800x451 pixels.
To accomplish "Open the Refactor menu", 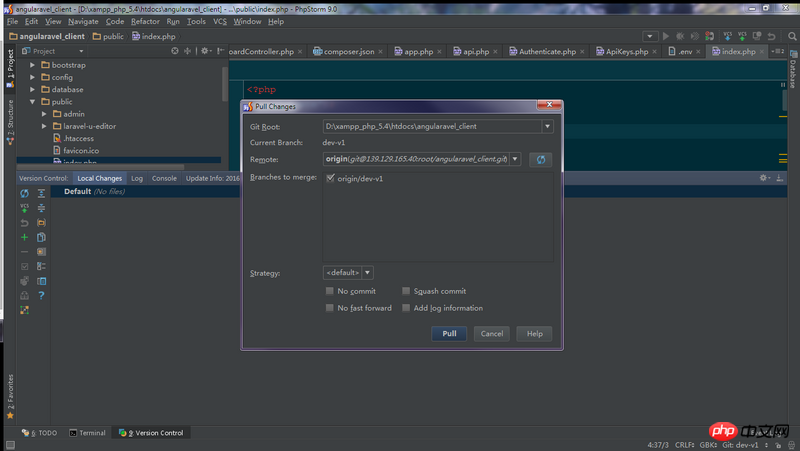I will [x=145, y=21].
